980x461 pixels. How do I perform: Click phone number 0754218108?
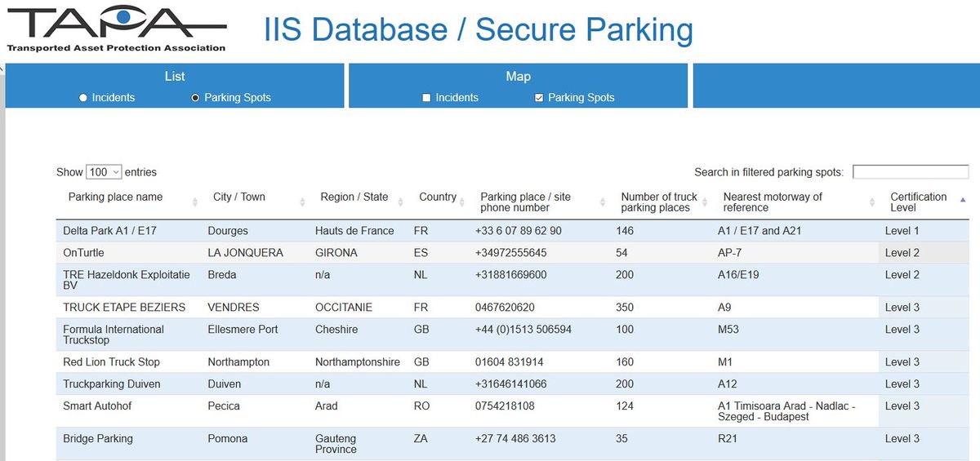click(x=506, y=406)
